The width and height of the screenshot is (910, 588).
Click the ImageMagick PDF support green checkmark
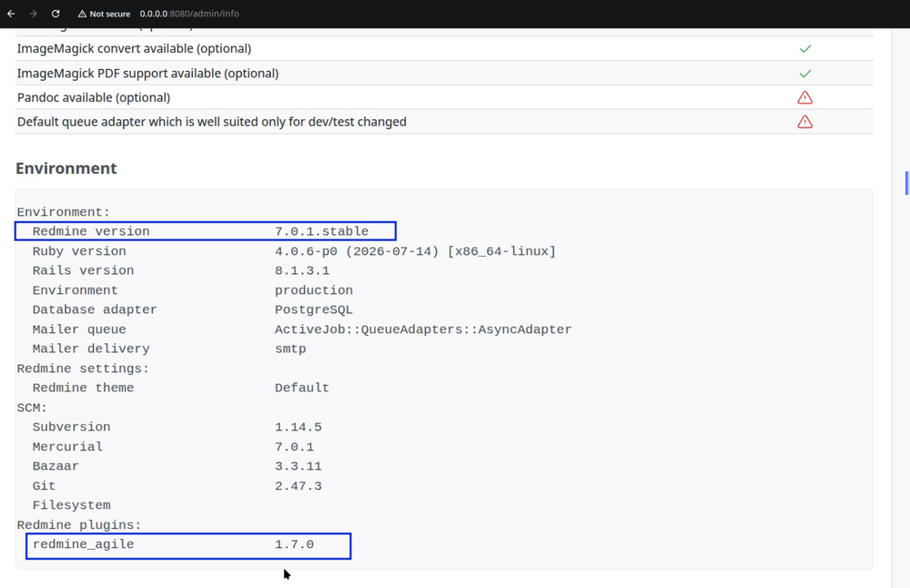805,74
